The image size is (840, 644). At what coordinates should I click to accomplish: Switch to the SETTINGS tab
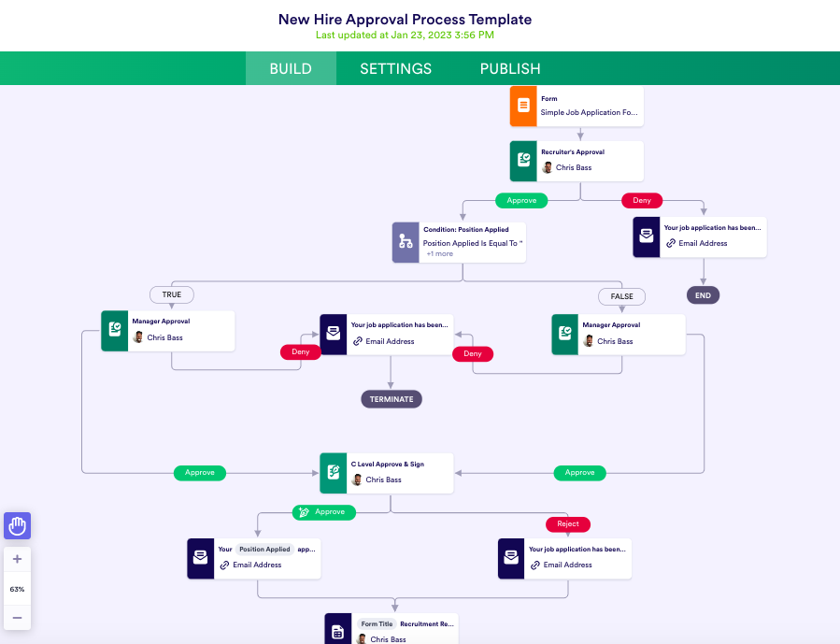coord(396,68)
